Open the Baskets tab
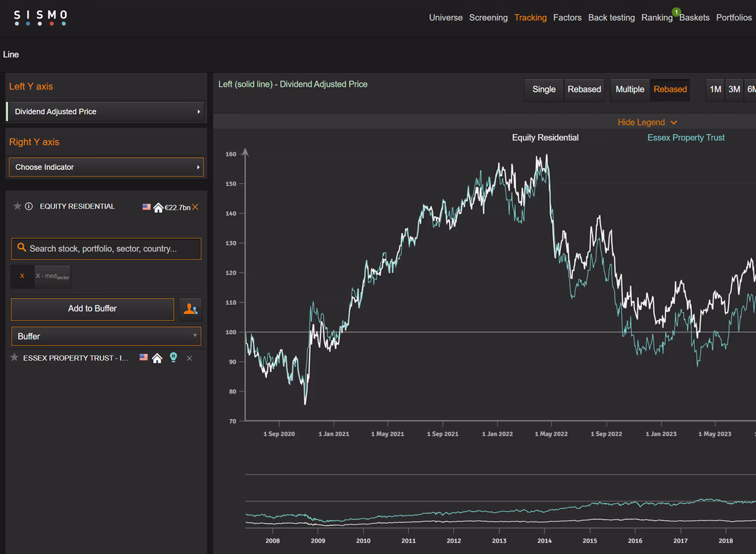Screen dimensions: 756x554 coord(694,18)
